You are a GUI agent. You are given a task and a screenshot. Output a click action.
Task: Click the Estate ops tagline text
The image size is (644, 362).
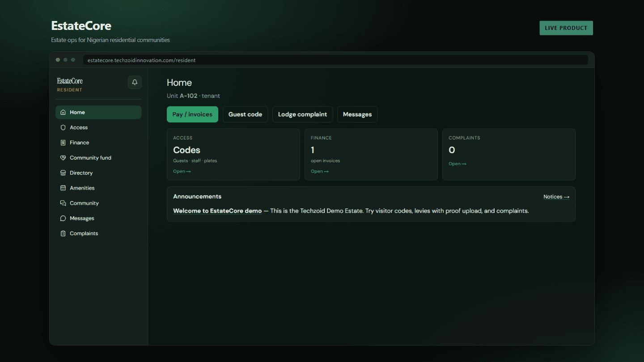(110, 40)
